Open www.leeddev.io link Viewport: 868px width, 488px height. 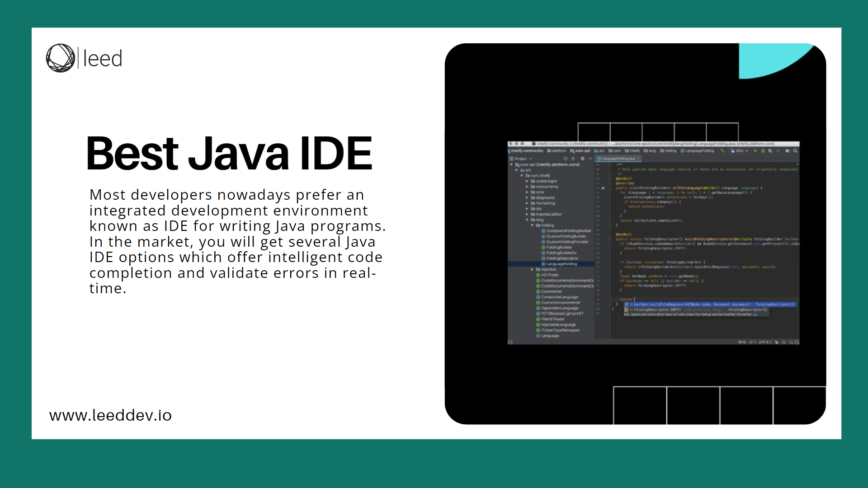110,415
